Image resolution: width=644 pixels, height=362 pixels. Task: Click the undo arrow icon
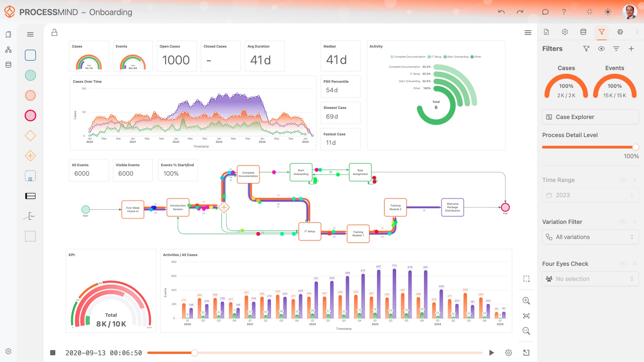click(501, 12)
